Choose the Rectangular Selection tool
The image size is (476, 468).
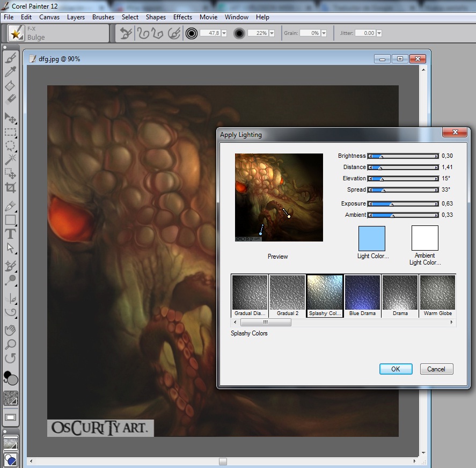[10, 132]
